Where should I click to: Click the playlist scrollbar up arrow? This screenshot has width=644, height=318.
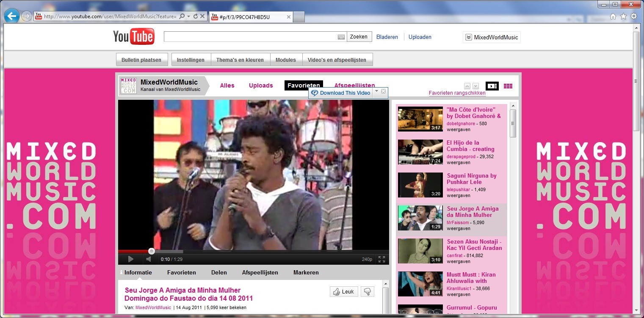(513, 105)
